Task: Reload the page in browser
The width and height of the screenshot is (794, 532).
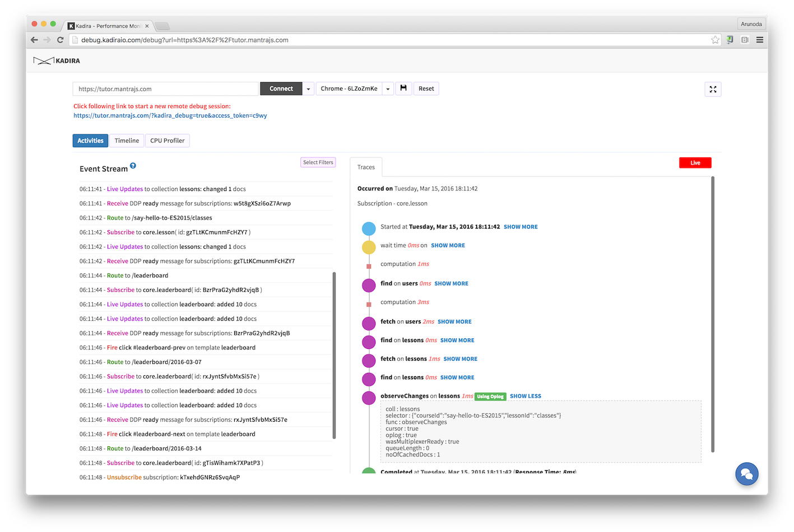Action: (60, 40)
